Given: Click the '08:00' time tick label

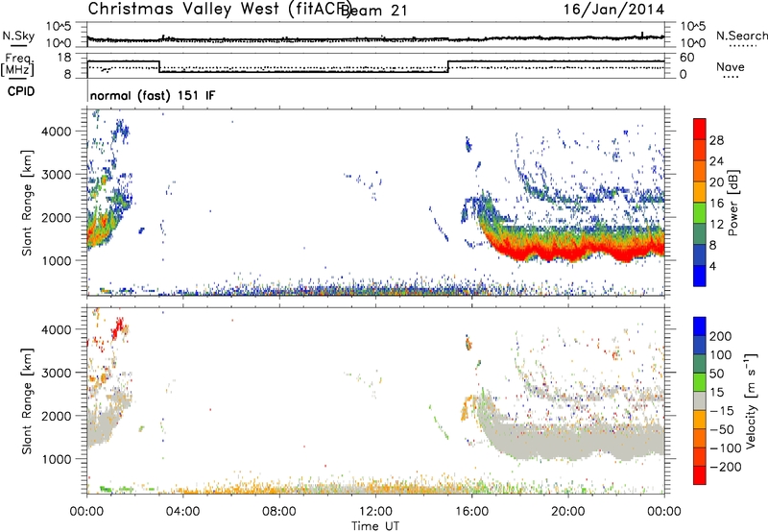Looking at the screenshot, I should coord(279,512).
